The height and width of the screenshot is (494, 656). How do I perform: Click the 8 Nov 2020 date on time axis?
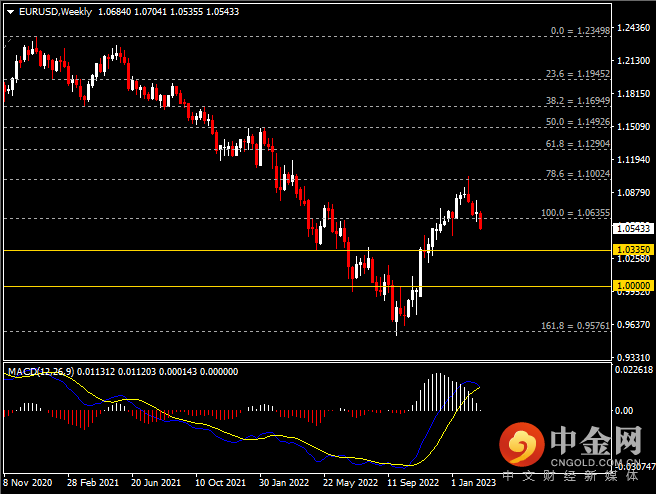28,481
